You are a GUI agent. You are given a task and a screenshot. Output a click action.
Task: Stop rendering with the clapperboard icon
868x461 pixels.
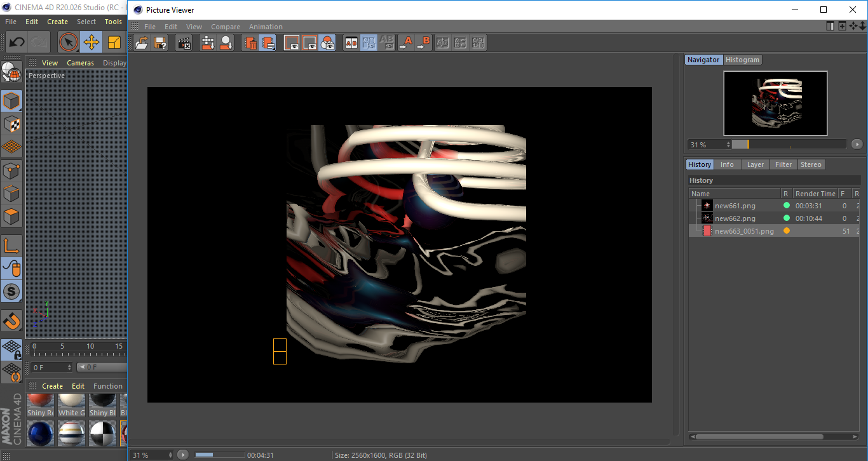184,43
